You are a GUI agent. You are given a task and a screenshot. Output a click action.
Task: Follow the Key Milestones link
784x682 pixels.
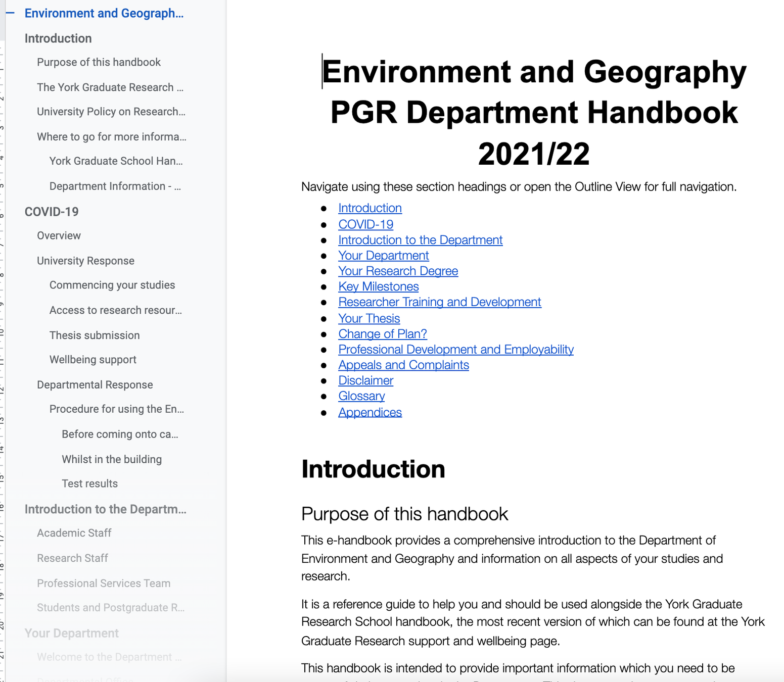click(379, 287)
